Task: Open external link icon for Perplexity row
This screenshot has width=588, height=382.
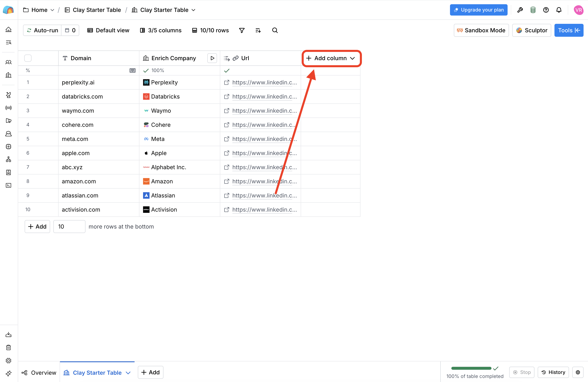Action: point(227,82)
